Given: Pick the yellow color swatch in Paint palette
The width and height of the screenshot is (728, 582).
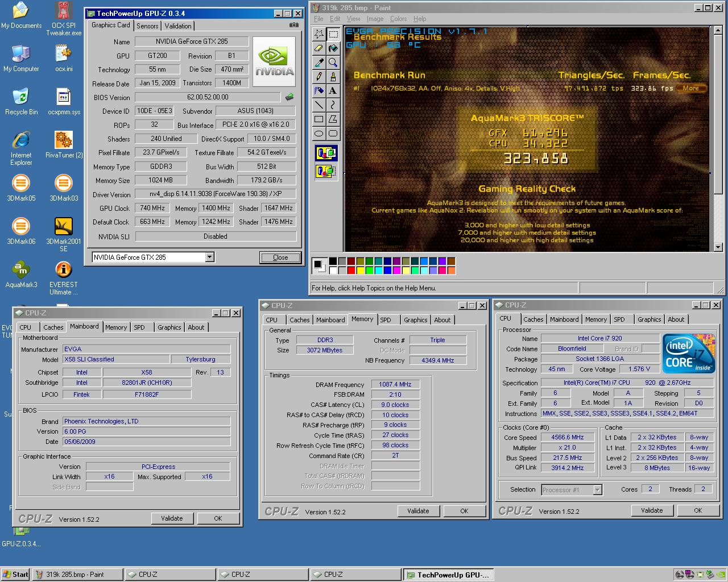Looking at the screenshot, I should pyautogui.click(x=360, y=270).
